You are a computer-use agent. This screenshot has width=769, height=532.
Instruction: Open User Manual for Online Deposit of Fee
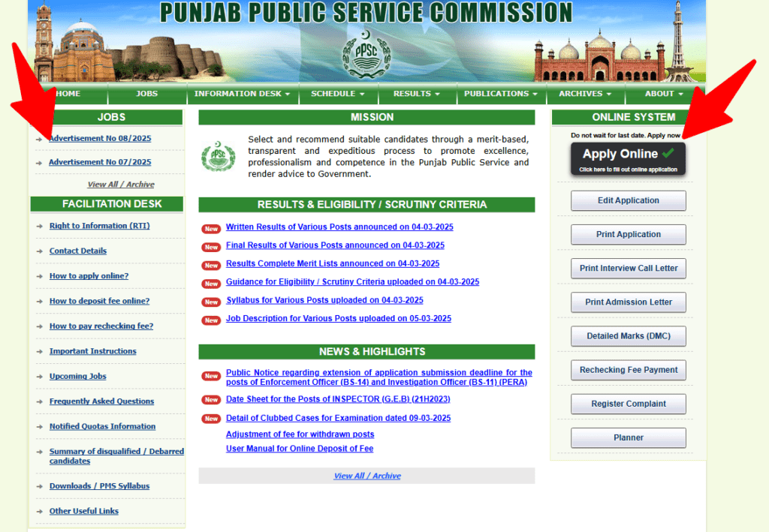(300, 448)
